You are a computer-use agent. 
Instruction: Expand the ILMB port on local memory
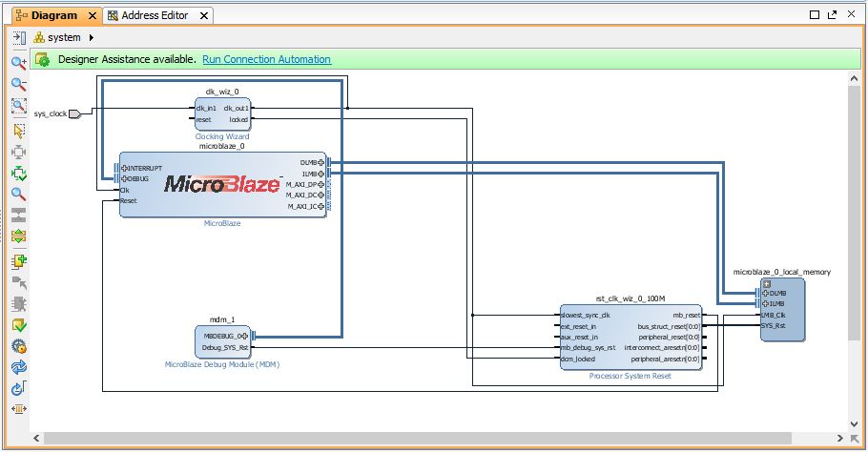[x=766, y=304]
